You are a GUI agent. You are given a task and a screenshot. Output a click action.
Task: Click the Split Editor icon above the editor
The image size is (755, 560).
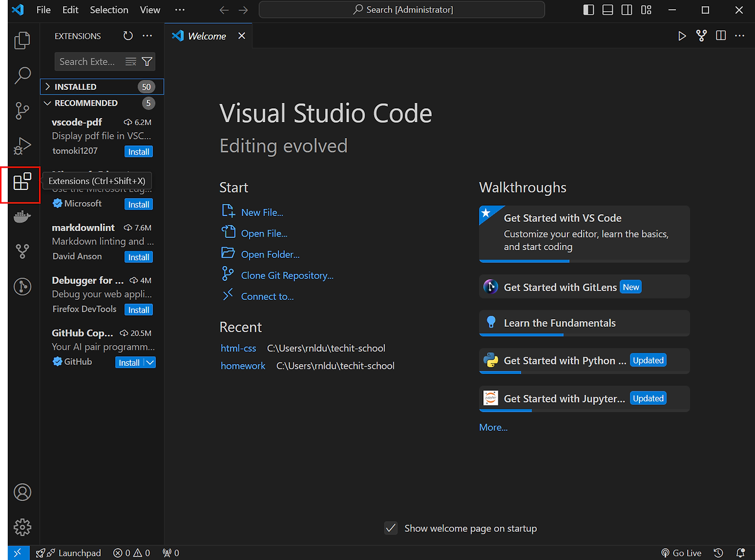(720, 35)
